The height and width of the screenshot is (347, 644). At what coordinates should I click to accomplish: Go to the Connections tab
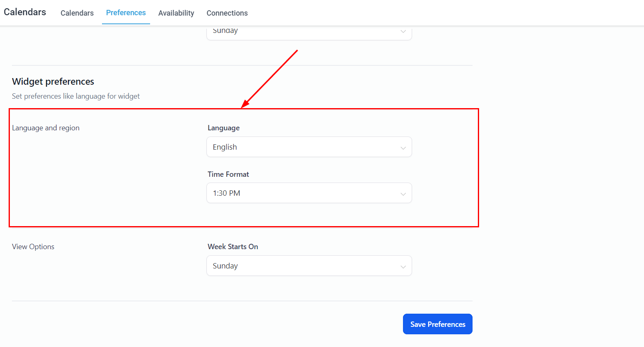(x=227, y=13)
